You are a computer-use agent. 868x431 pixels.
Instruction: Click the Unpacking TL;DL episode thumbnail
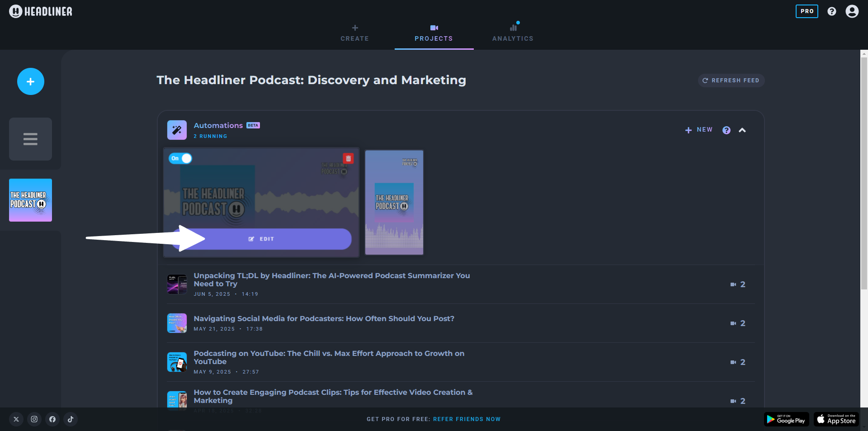tap(177, 284)
